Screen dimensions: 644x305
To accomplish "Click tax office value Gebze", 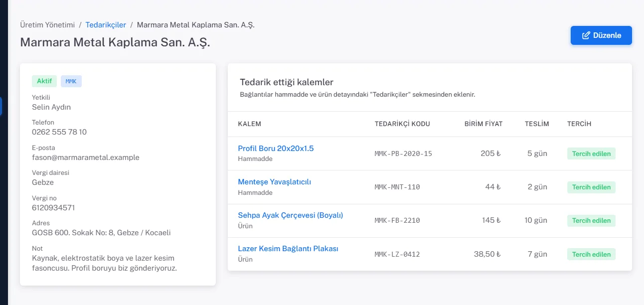I will [43, 182].
